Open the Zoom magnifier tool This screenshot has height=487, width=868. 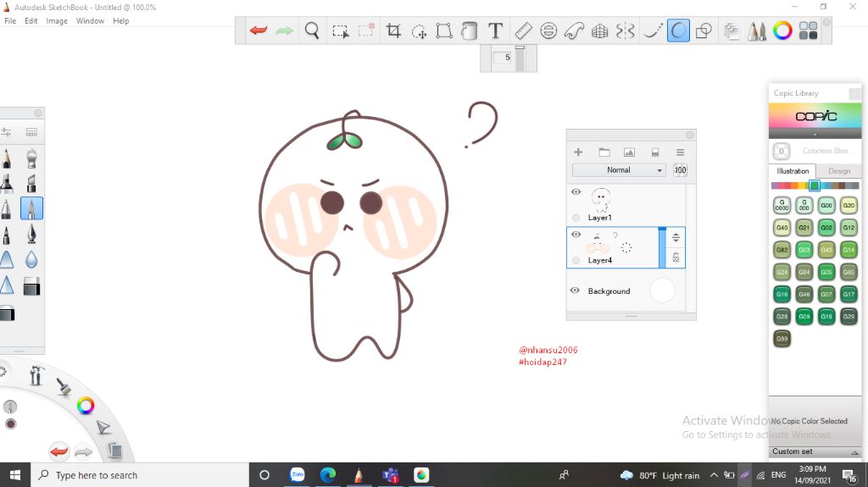[312, 31]
